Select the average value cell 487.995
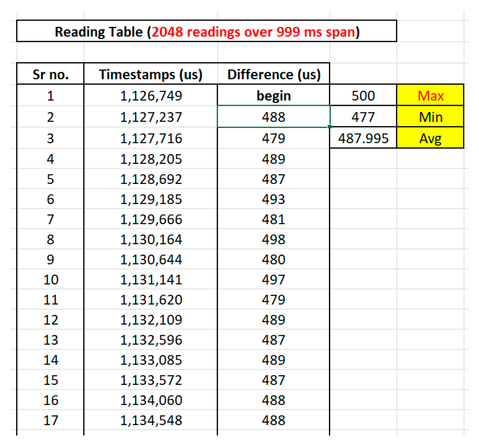Screen dimensions: 479x448 pos(363,138)
